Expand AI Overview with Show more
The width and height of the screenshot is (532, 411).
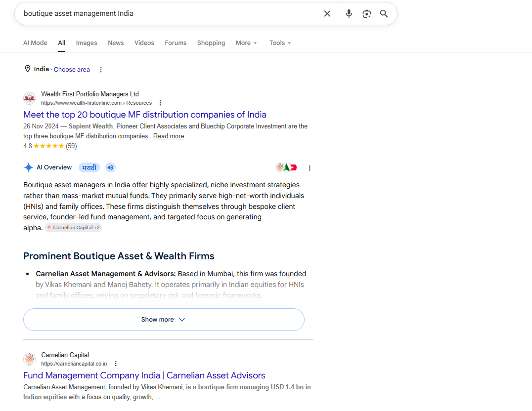pyautogui.click(x=164, y=320)
